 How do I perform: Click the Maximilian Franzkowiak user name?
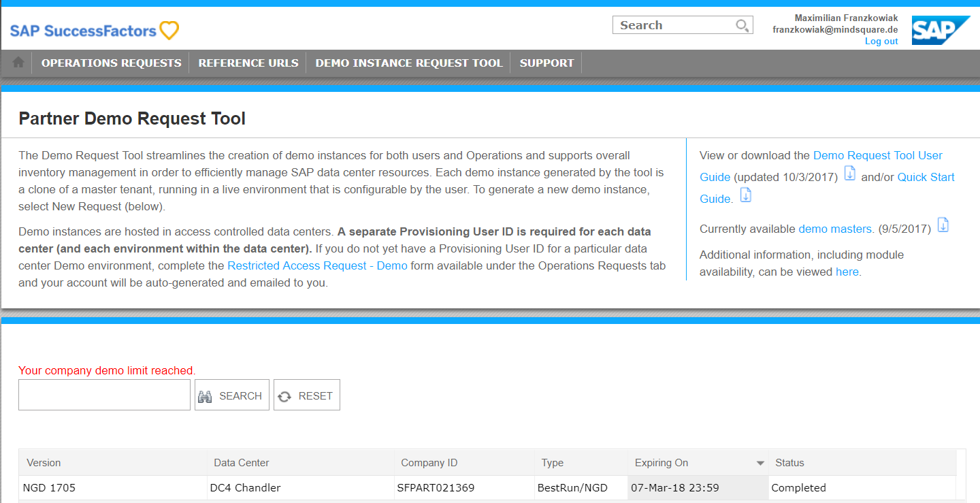coord(846,18)
